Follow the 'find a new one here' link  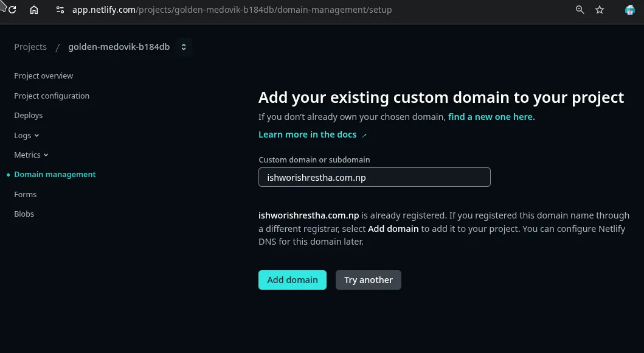[491, 117]
